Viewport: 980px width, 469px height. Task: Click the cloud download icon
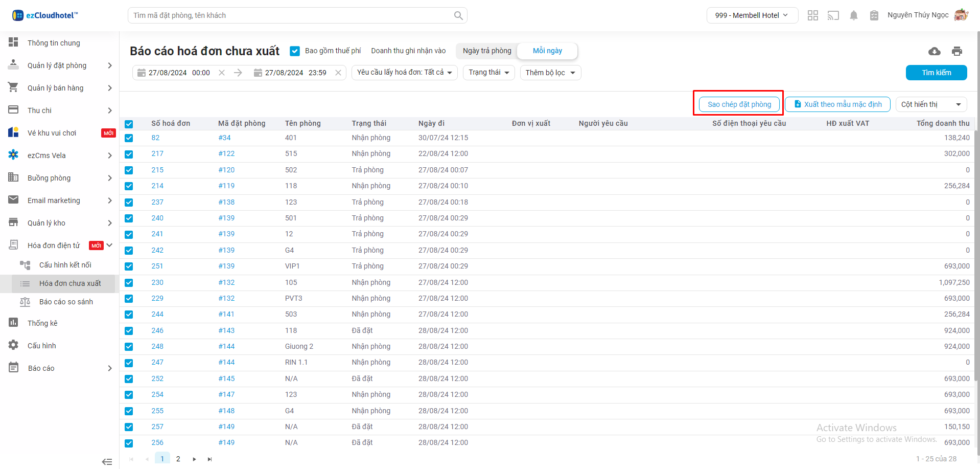(934, 51)
